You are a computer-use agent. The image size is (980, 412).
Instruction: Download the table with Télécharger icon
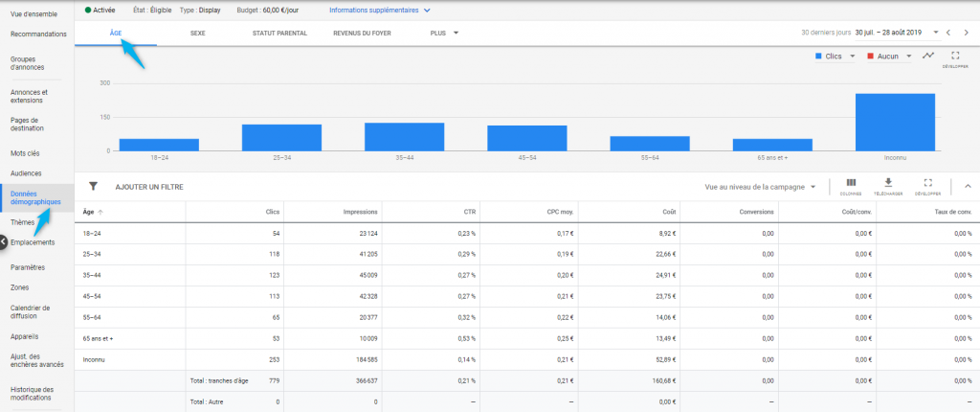(x=888, y=187)
